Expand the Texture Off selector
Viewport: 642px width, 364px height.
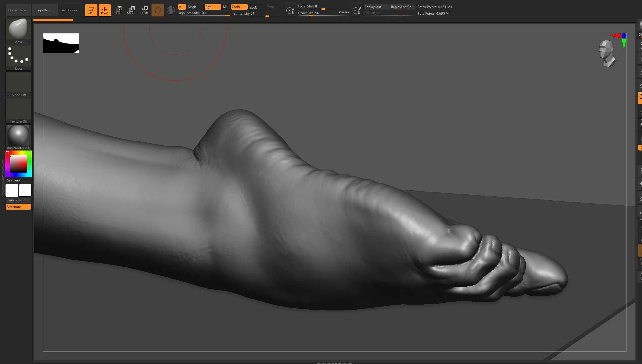[x=19, y=110]
